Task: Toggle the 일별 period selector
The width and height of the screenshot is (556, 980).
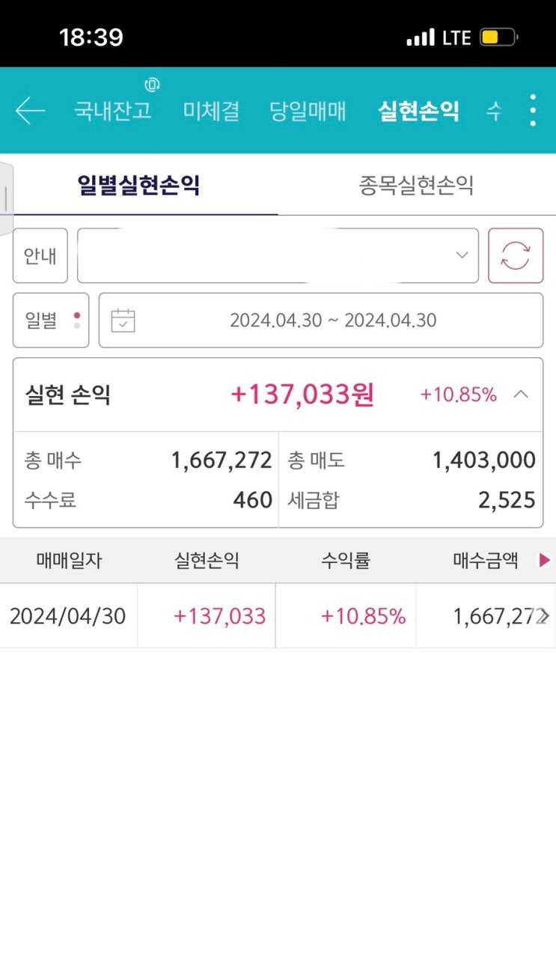Action: [x=51, y=320]
